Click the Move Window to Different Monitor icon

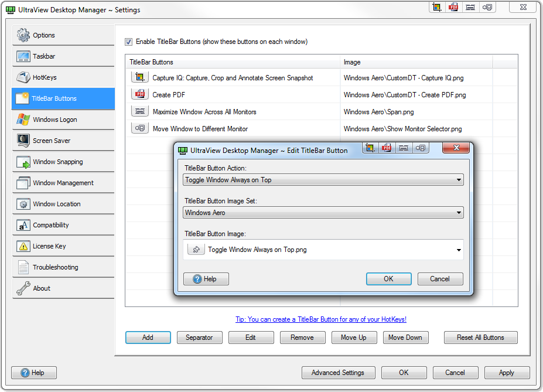[140, 128]
